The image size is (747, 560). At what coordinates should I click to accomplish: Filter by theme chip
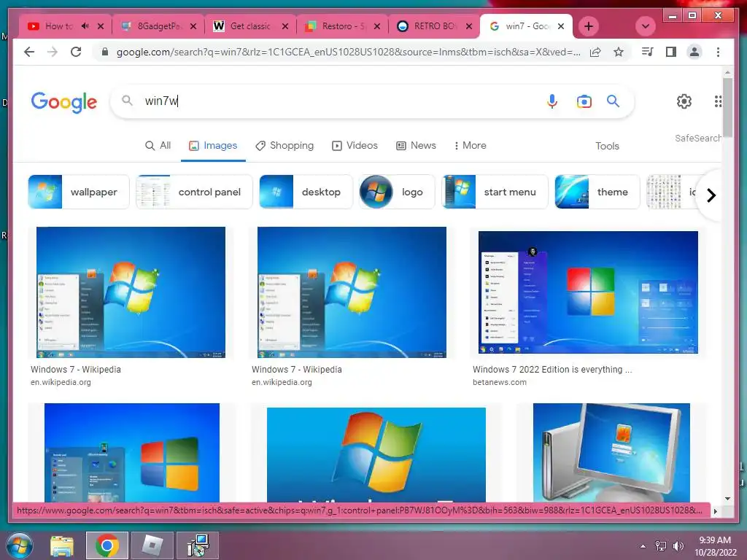coord(597,192)
